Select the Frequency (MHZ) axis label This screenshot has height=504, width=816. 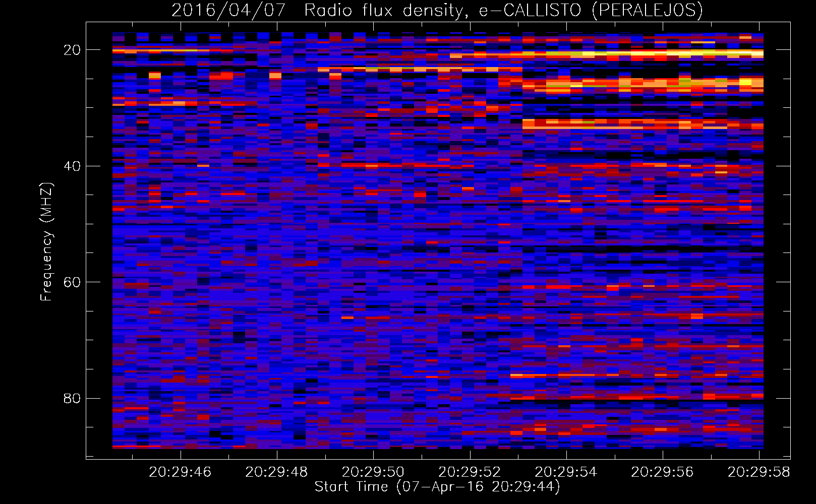[46, 242]
